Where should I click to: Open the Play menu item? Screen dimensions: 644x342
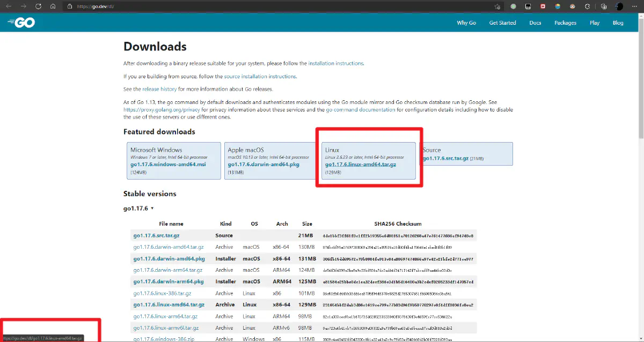[x=595, y=23]
